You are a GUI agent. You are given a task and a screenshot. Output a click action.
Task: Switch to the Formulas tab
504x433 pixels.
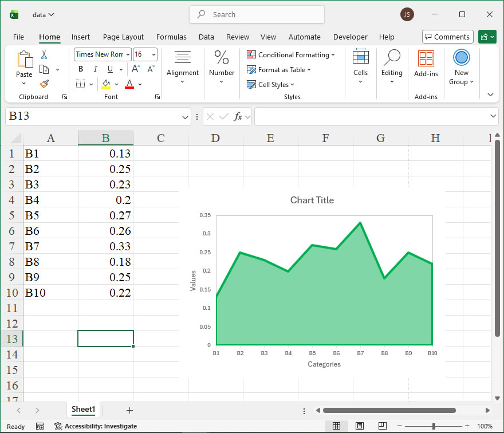171,37
